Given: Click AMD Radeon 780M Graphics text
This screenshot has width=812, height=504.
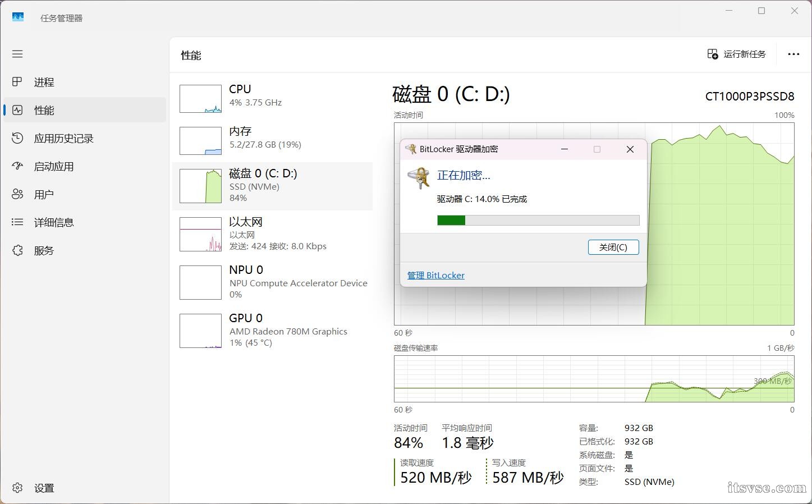Looking at the screenshot, I should pos(288,332).
